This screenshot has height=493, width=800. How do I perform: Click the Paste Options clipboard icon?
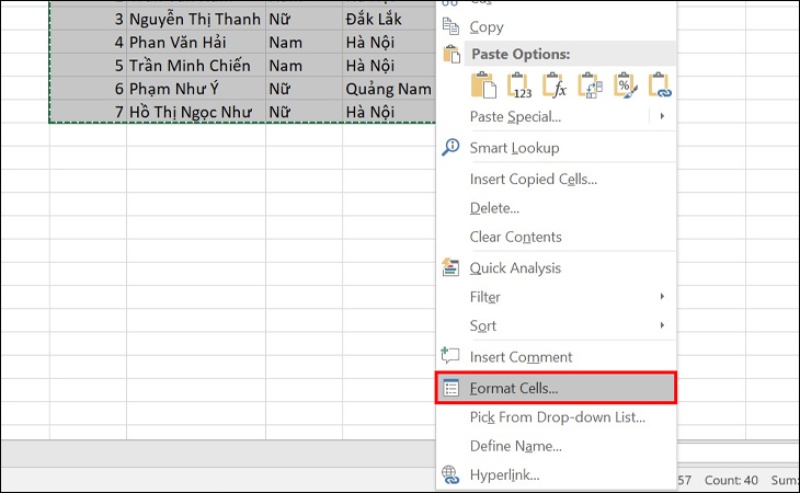452,54
